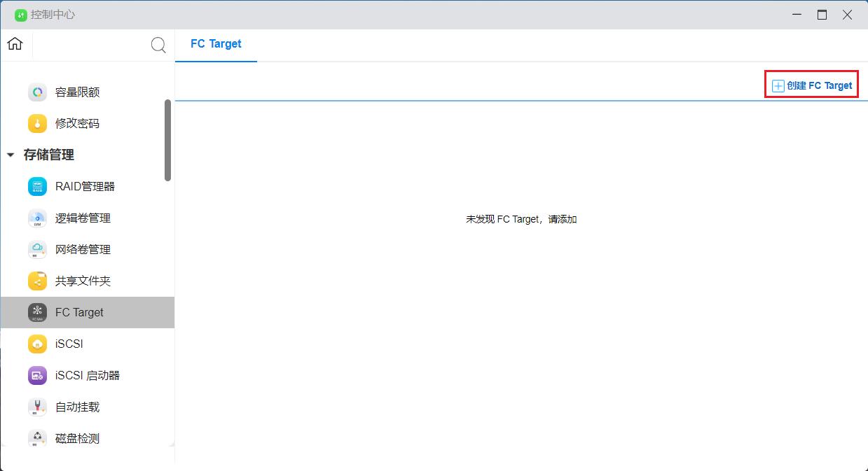
Task: Click the iSCSI yellow icon
Action: point(37,344)
